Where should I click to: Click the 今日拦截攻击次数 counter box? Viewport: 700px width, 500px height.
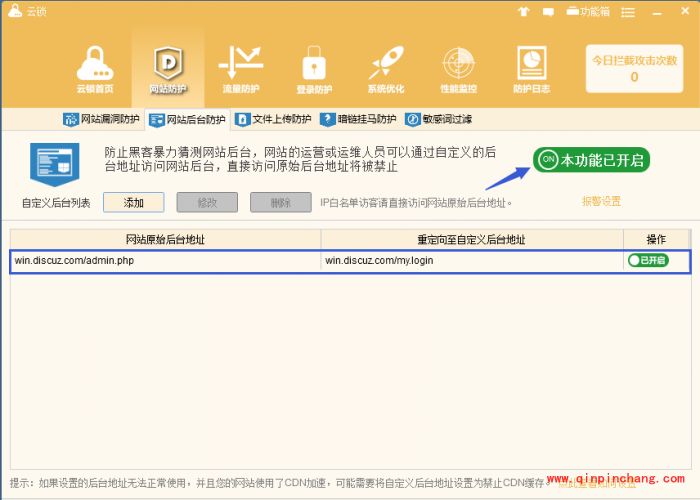coord(634,68)
